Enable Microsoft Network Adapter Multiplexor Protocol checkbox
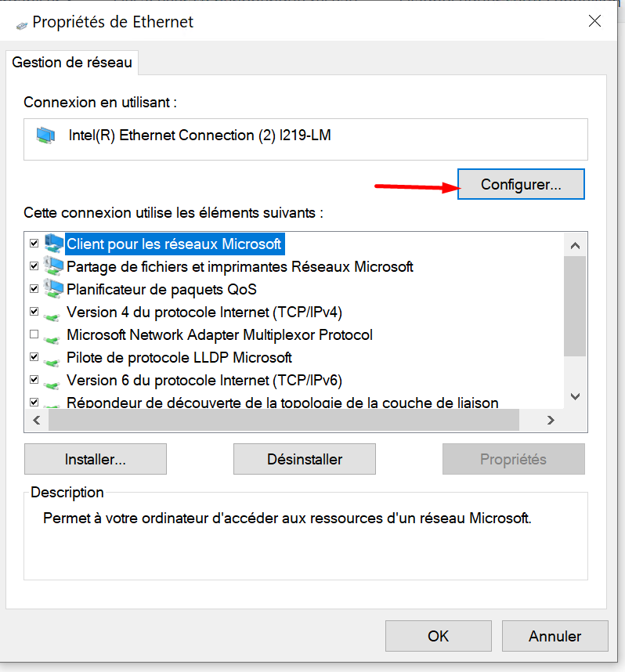The height and width of the screenshot is (672, 625). [34, 334]
